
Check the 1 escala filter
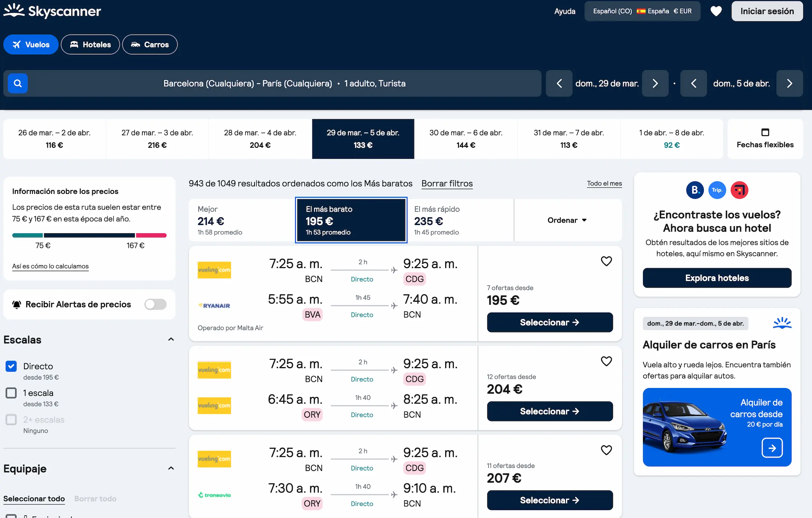11,393
